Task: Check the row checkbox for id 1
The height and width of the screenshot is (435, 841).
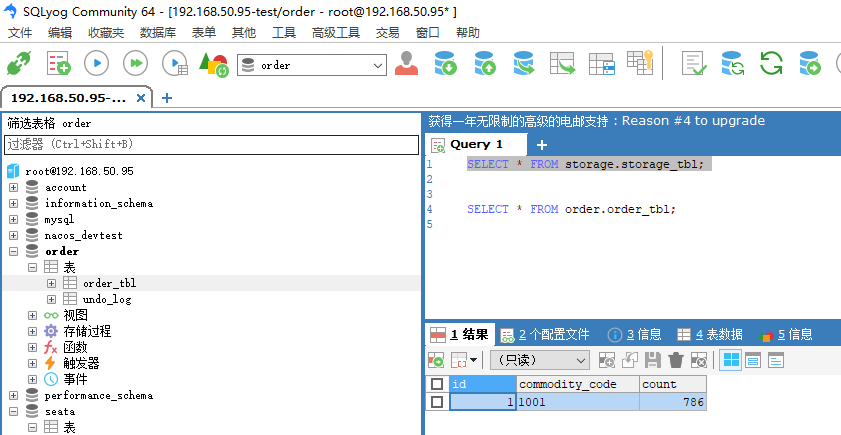Action: coord(437,402)
